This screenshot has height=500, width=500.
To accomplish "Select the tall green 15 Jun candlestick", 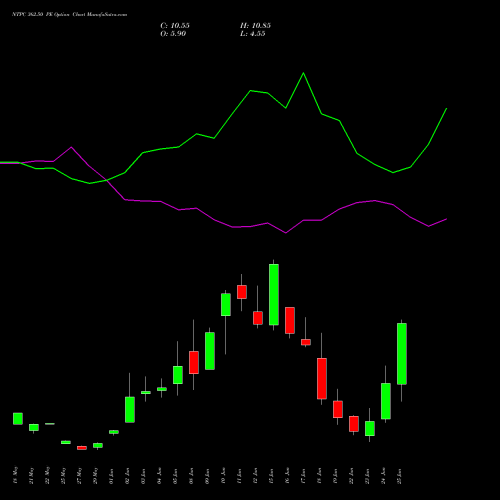I will pos(274,294).
